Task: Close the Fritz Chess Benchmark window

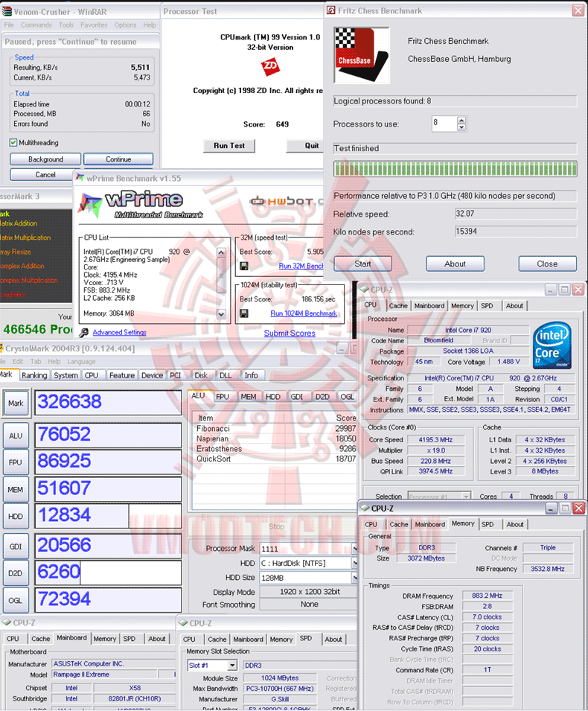Action: point(578,10)
